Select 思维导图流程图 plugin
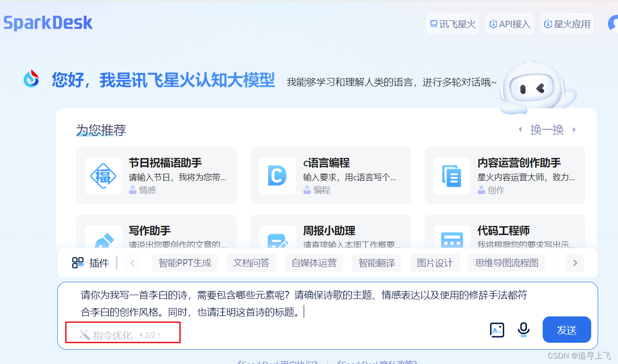Screen dimensions: 618x364 coord(507,263)
